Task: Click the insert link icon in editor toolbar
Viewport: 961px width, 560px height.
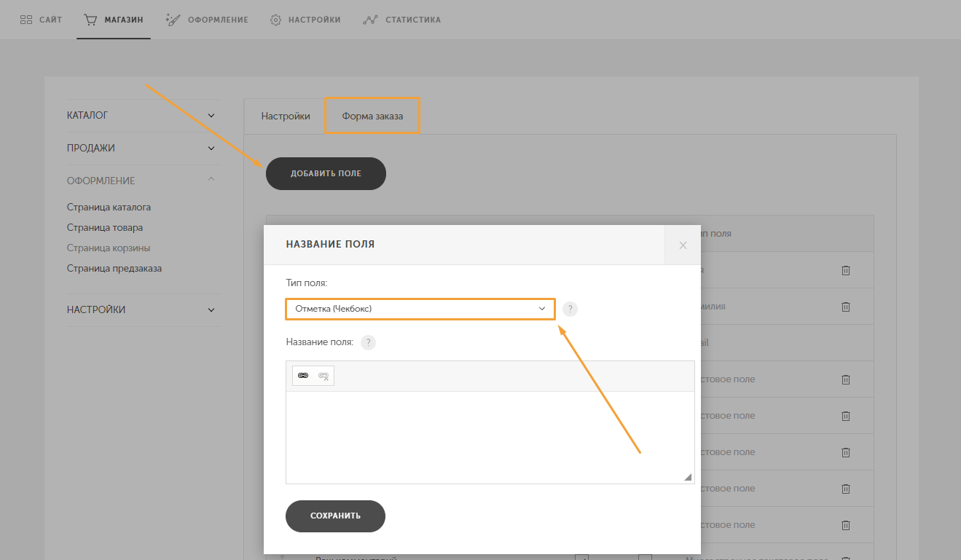Action: pyautogui.click(x=303, y=376)
